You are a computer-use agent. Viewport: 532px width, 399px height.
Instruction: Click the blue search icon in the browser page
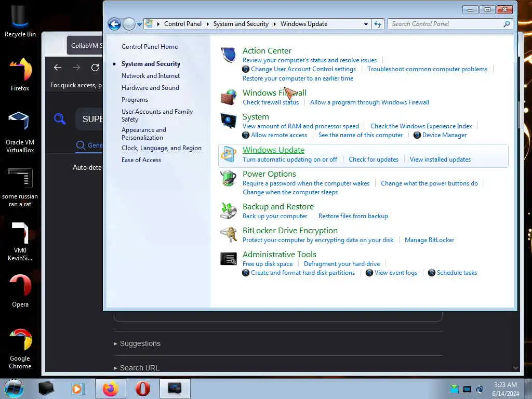pyautogui.click(x=60, y=119)
